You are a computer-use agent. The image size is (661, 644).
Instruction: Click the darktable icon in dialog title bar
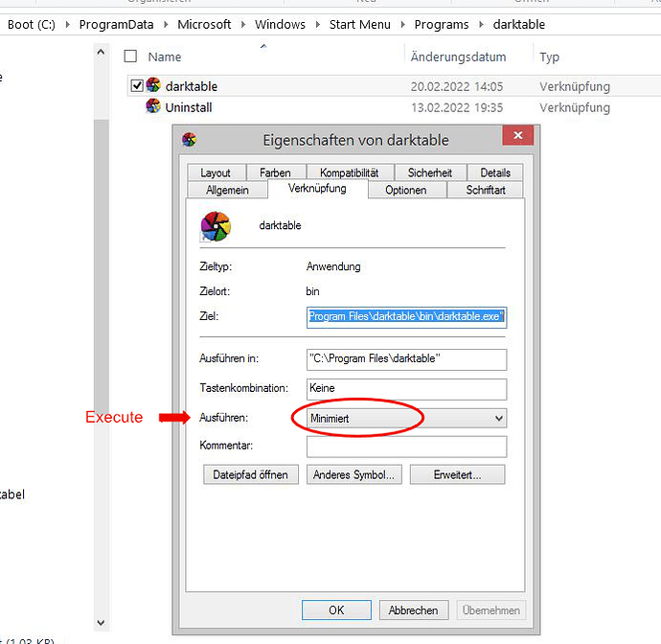tap(190, 140)
